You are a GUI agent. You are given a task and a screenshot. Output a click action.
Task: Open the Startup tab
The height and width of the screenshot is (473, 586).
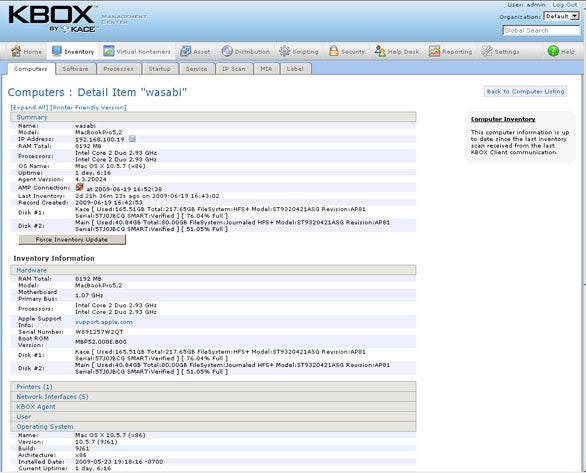click(160, 69)
